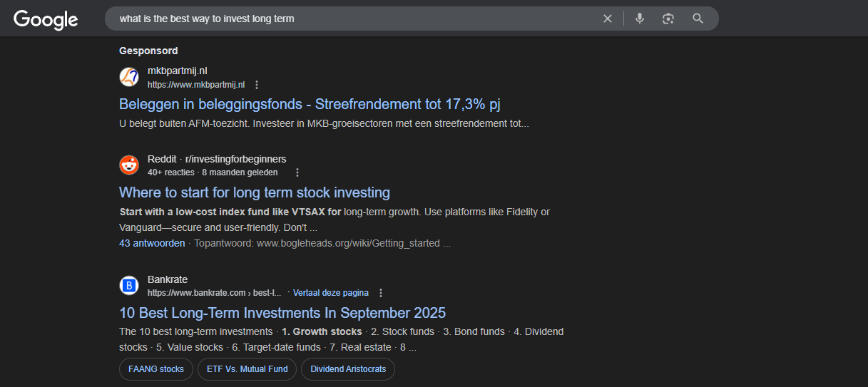
Task: Select the Dividend Aristocrats chip
Action: point(348,369)
